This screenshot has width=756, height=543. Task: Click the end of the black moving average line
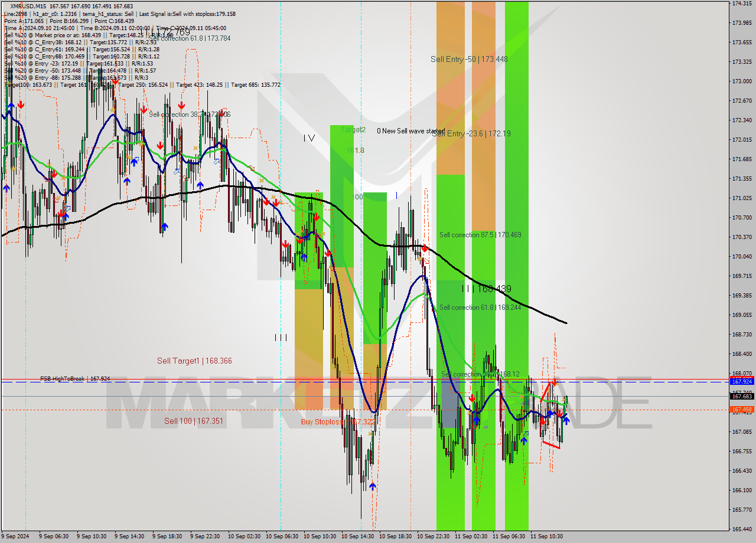click(x=566, y=323)
